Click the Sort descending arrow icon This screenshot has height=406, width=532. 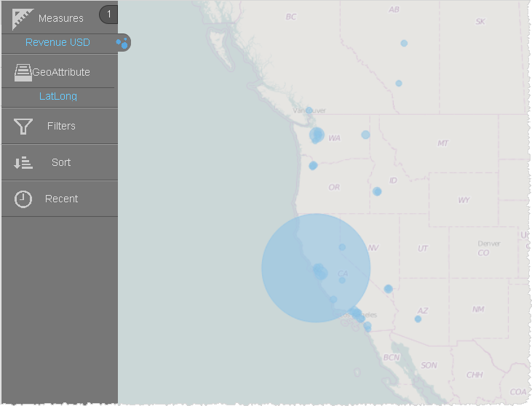click(23, 163)
